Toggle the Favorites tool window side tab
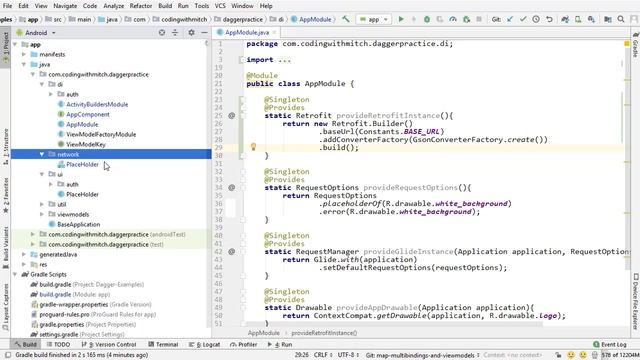 click(x=6, y=196)
